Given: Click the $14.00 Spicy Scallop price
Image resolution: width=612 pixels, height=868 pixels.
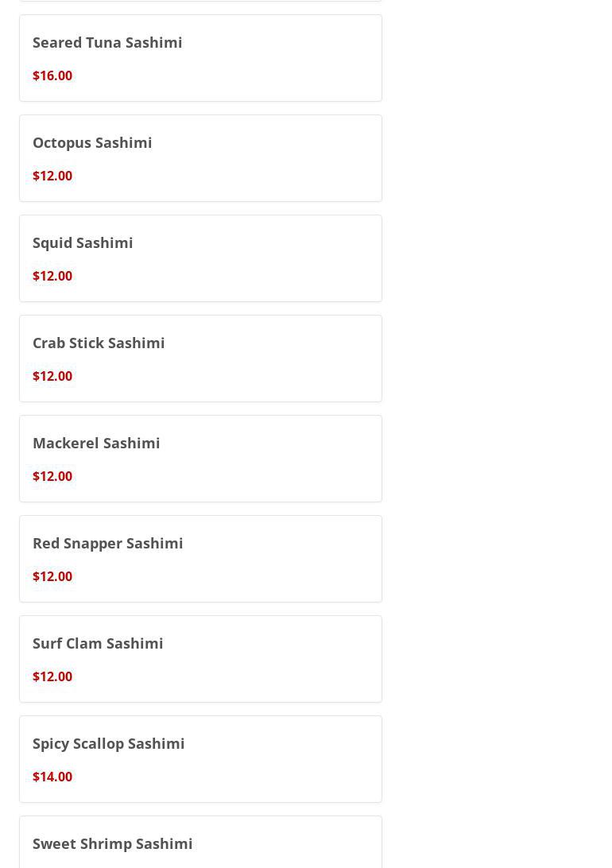Looking at the screenshot, I should click(x=52, y=777).
